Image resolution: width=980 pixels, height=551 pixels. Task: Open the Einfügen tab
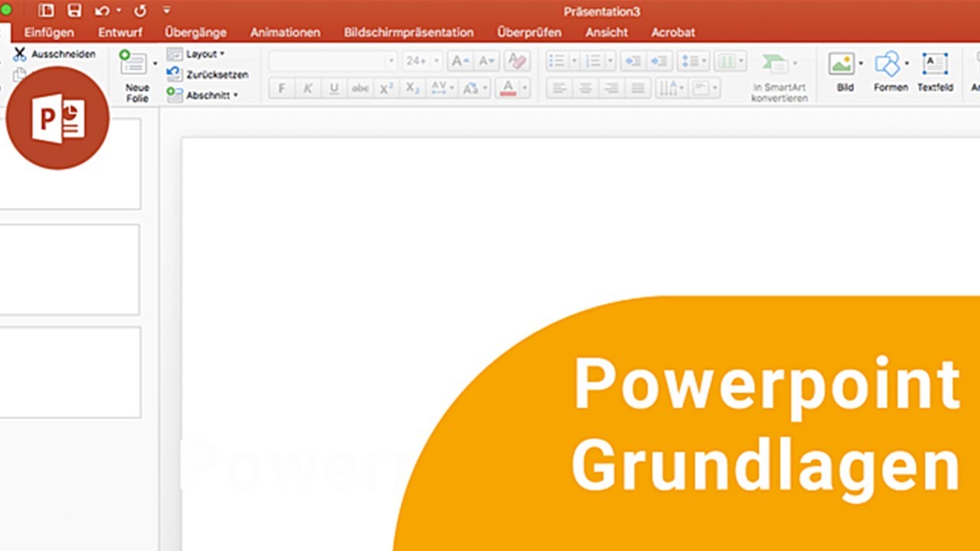point(49,32)
